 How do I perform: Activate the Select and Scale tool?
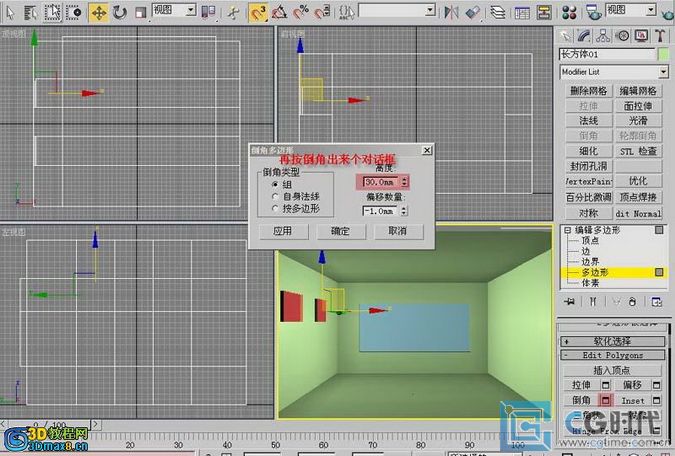140,13
